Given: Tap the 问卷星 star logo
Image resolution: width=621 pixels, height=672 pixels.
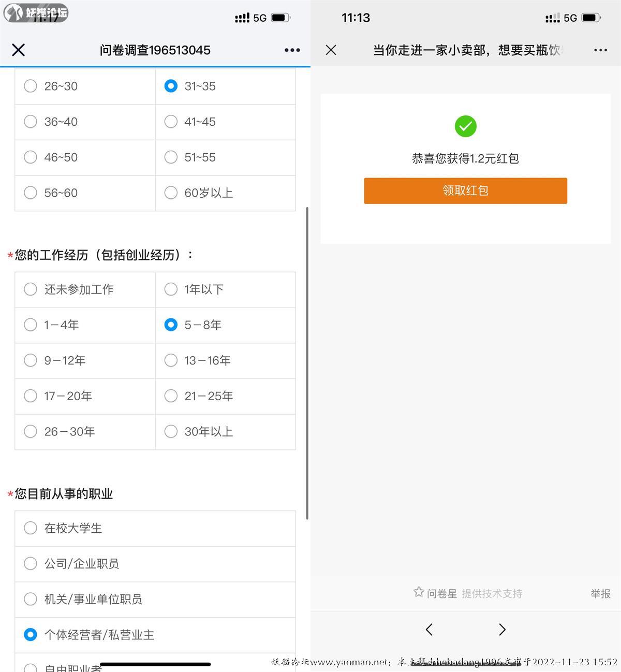Looking at the screenshot, I should click(x=419, y=592).
